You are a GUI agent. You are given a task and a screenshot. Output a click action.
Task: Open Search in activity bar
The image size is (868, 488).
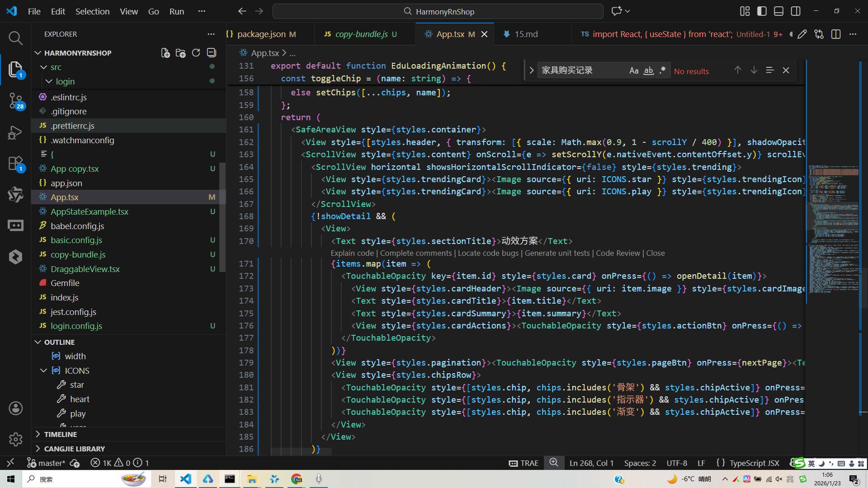coord(15,38)
